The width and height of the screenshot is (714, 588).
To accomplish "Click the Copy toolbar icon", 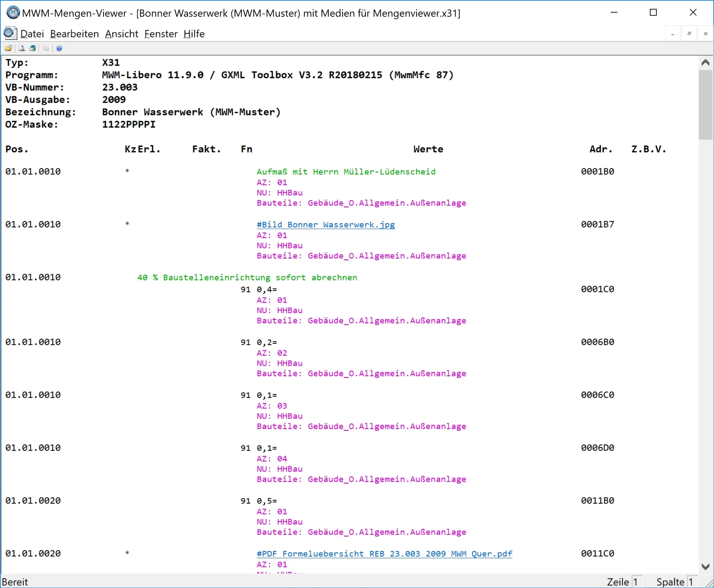I will [x=46, y=48].
